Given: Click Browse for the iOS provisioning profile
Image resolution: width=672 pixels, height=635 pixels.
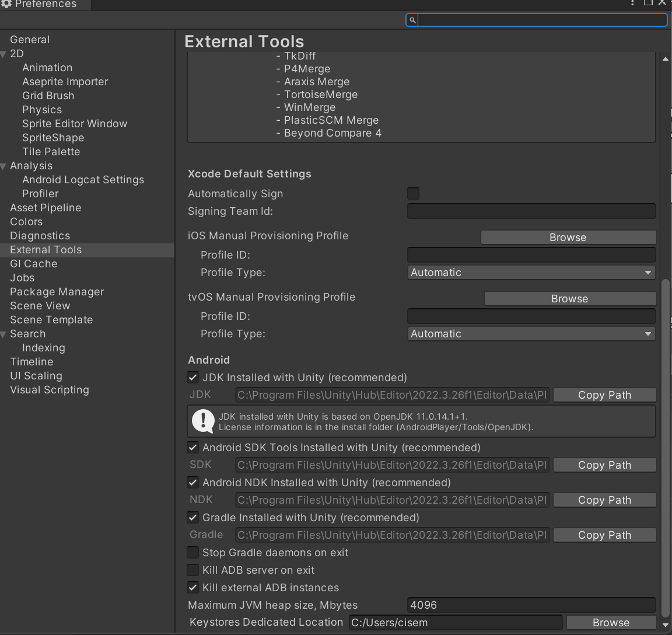Looking at the screenshot, I should tap(568, 237).
